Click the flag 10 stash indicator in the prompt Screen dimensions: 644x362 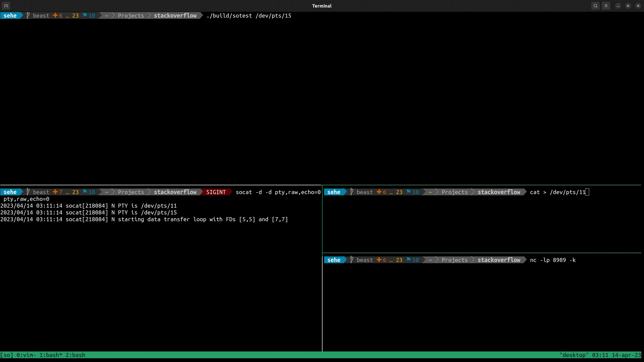[x=89, y=16]
